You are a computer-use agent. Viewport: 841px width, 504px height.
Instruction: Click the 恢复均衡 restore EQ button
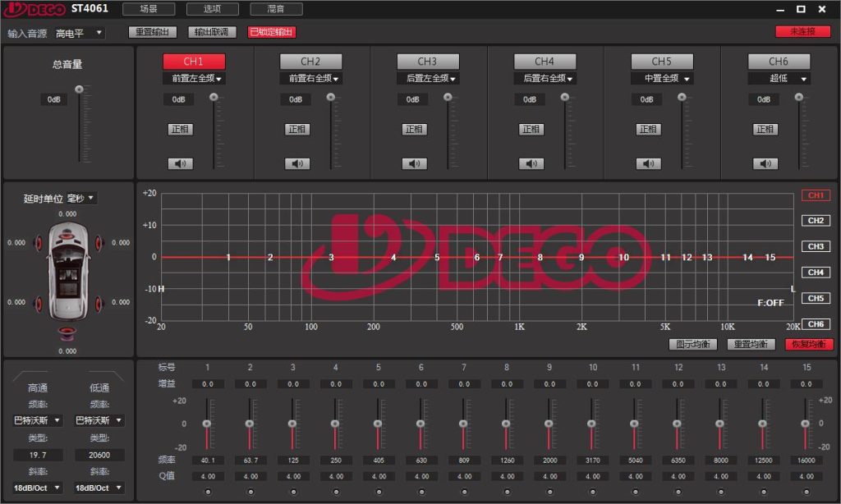(809, 344)
